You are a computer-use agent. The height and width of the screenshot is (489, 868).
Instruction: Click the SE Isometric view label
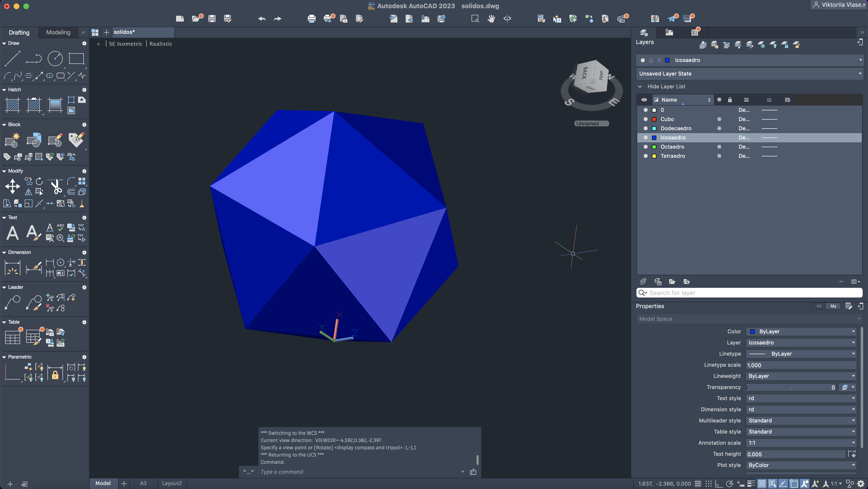126,44
